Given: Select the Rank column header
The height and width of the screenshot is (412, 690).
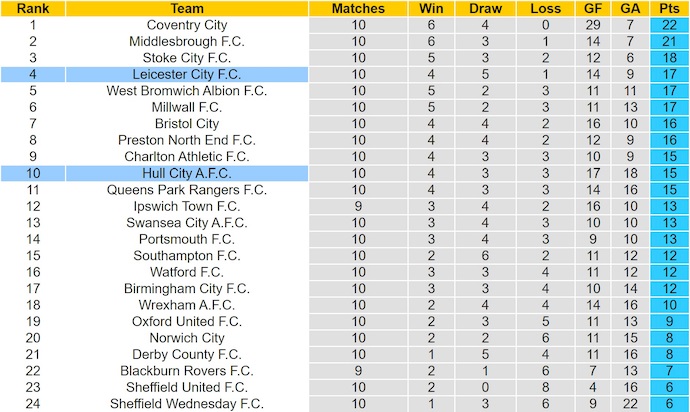Looking at the screenshot, I should pyautogui.click(x=33, y=8).
